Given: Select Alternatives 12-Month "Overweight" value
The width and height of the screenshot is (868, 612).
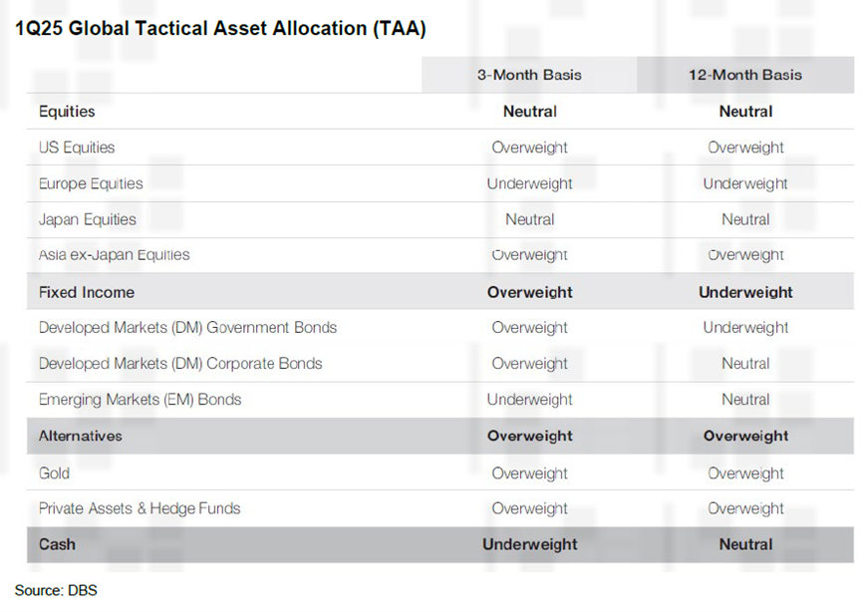Looking at the screenshot, I should click(745, 436).
